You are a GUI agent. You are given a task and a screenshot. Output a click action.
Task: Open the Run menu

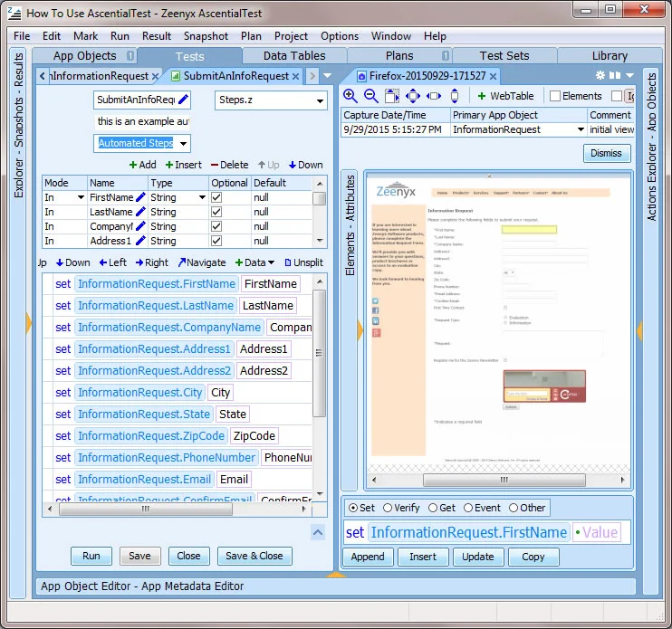pyautogui.click(x=120, y=36)
